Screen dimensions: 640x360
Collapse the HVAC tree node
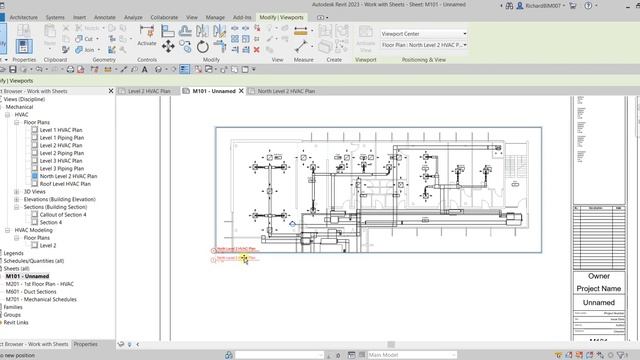pos(7,115)
